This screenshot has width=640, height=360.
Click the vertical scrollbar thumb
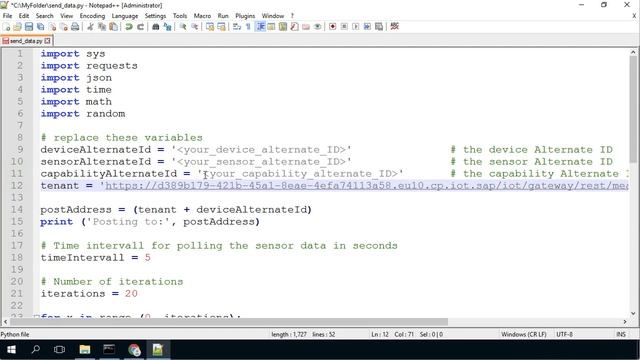coord(633,109)
